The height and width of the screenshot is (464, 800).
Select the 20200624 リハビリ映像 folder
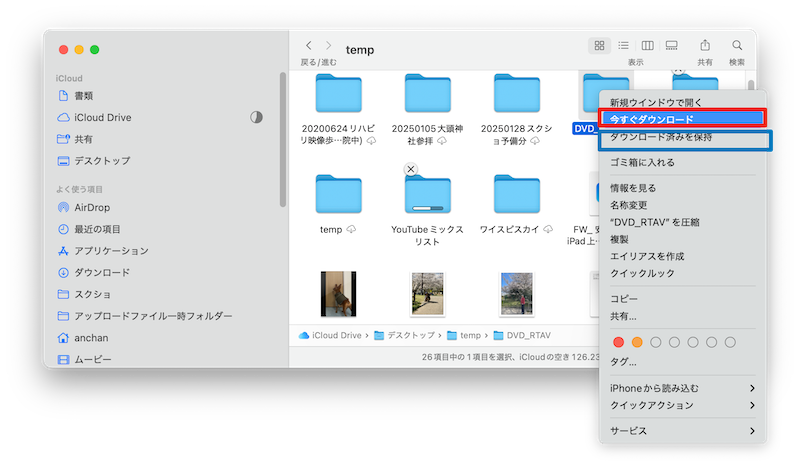[x=338, y=93]
